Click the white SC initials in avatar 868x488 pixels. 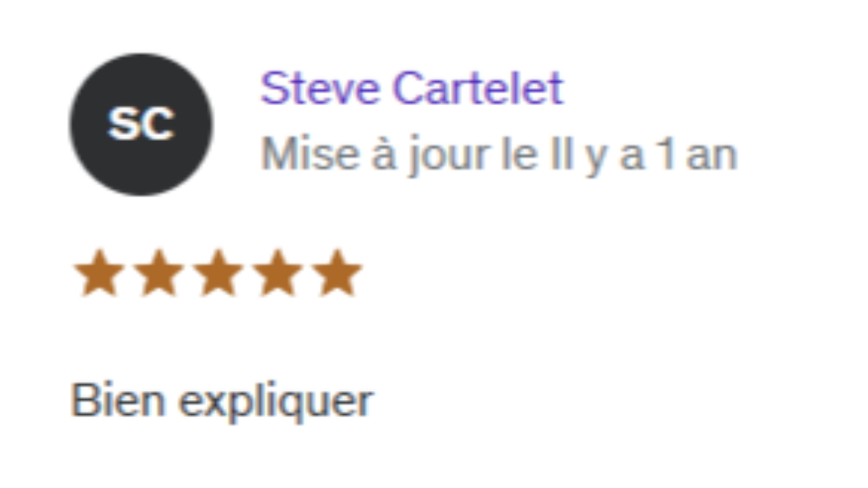coord(141,125)
